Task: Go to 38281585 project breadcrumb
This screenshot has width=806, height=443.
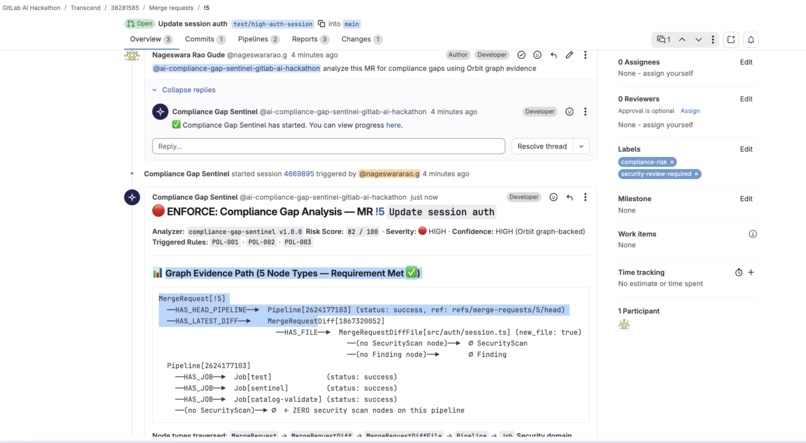Action: (x=125, y=8)
